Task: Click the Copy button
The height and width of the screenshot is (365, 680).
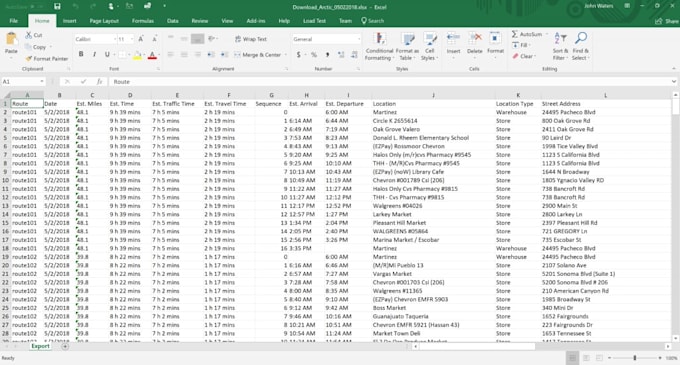Action: pyautogui.click(x=35, y=47)
